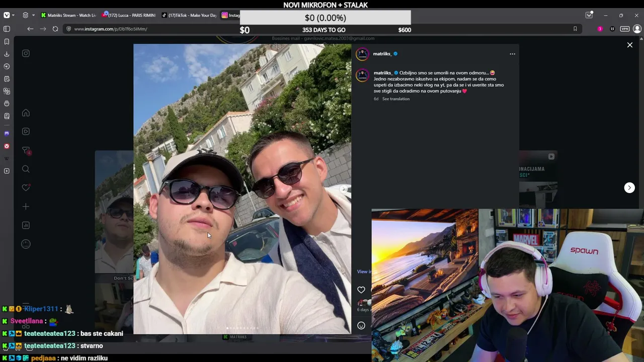Viewport: 644px width, 362px height.
Task: Open the Translate side panel
Action: click(x=7, y=91)
